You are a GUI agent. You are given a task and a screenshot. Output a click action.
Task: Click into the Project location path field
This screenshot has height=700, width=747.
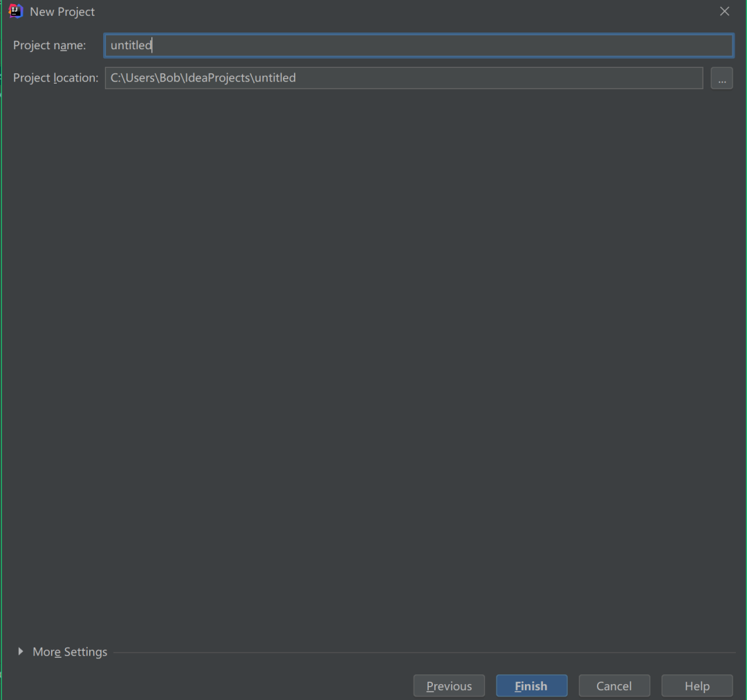pyautogui.click(x=403, y=78)
